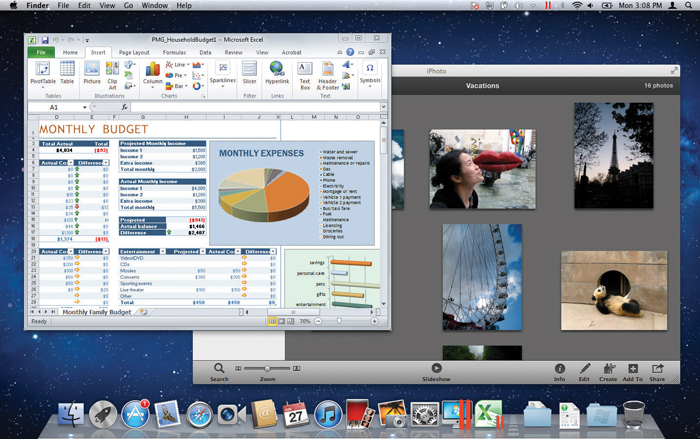Open the Go menu in Finder menu bar
The height and width of the screenshot is (439, 700).
click(128, 6)
